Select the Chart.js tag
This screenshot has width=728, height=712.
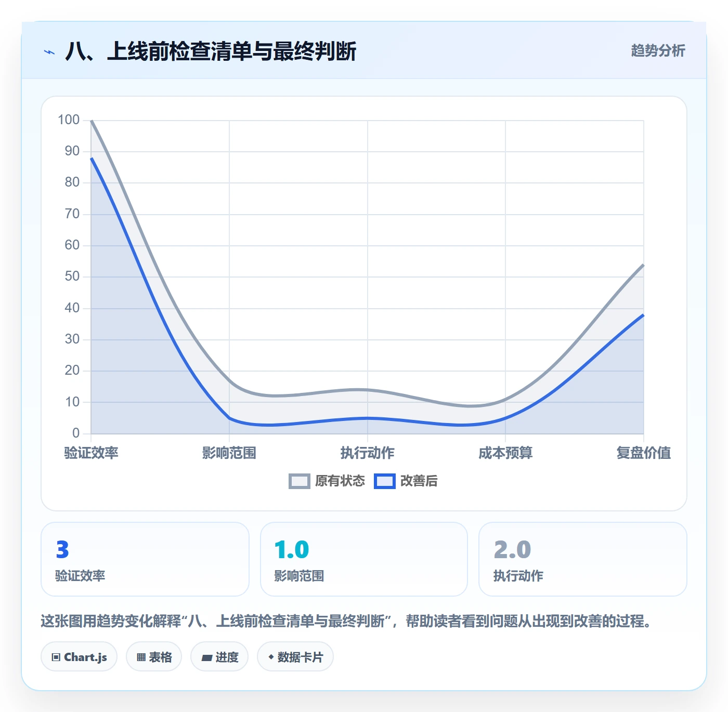click(79, 657)
